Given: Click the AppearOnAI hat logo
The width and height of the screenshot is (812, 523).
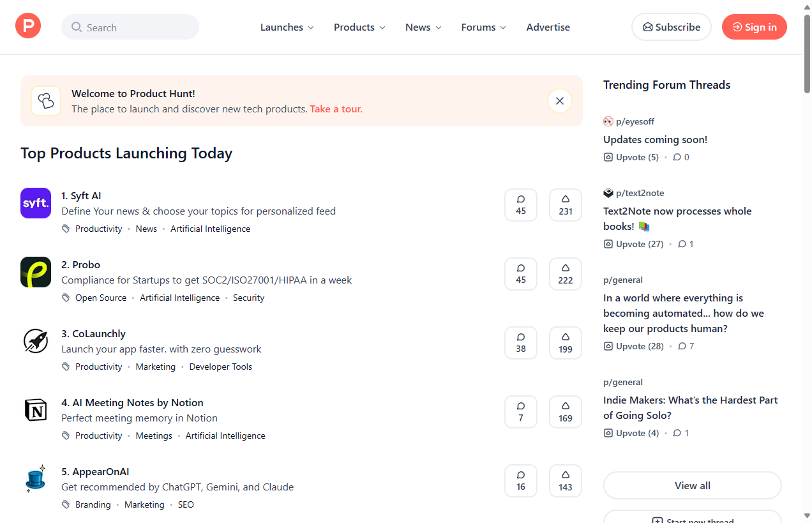Looking at the screenshot, I should [x=35, y=479].
